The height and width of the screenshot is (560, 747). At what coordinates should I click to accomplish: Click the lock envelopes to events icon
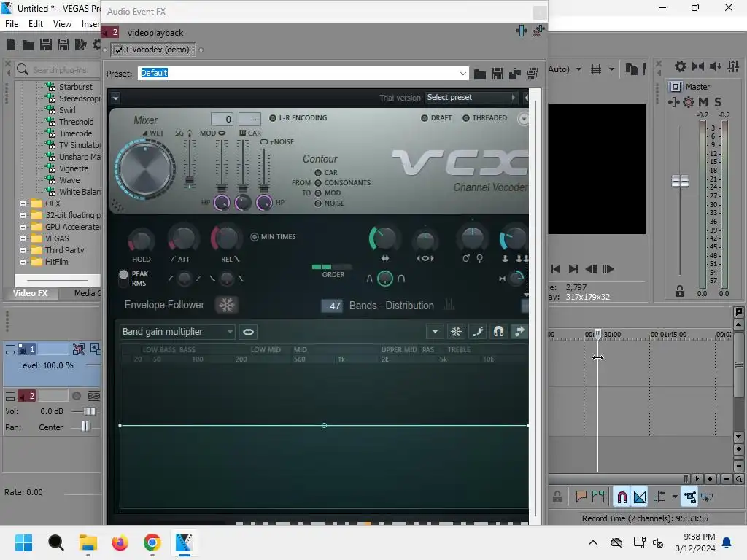coord(689,497)
